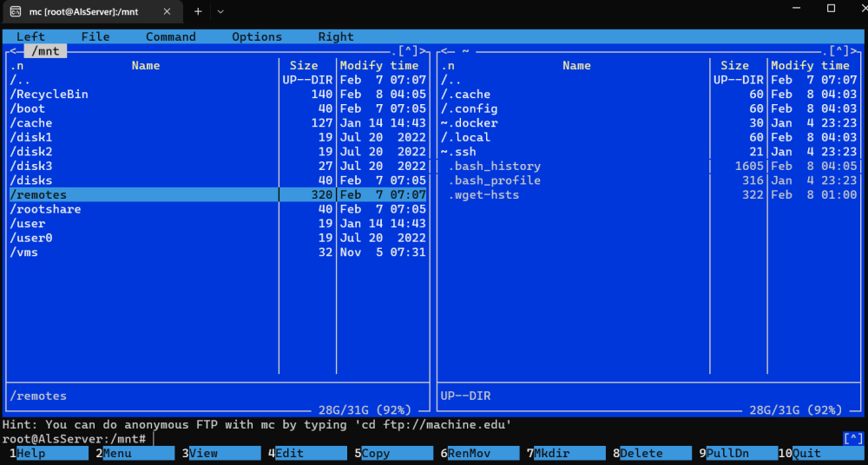
Task: Change left panel sort order via .n
Action: click(16, 66)
